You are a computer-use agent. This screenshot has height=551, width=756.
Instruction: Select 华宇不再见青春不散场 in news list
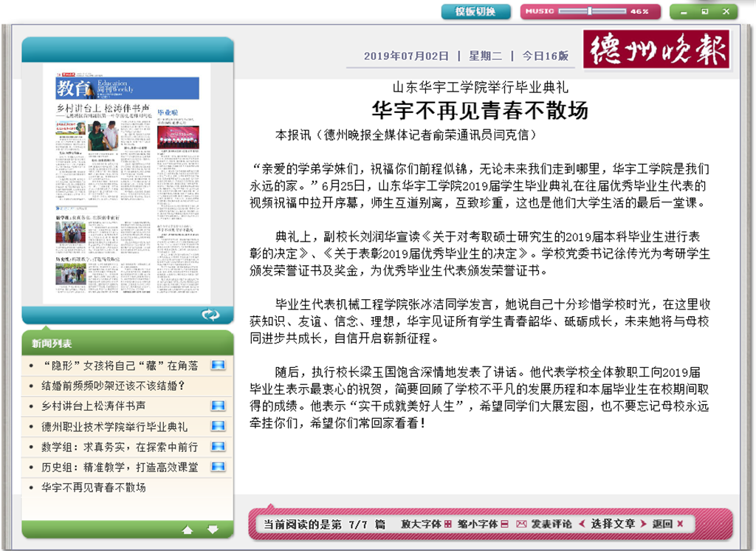tap(94, 487)
